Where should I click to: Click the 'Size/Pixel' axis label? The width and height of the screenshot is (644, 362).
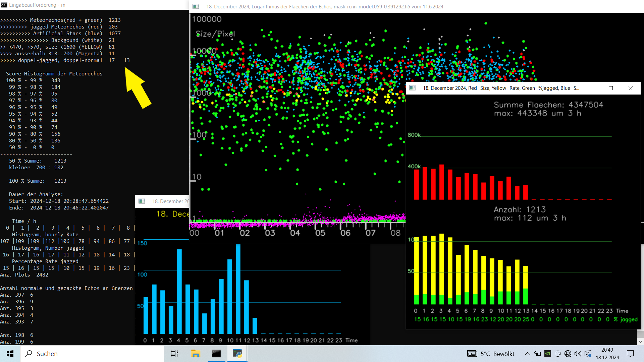(215, 34)
